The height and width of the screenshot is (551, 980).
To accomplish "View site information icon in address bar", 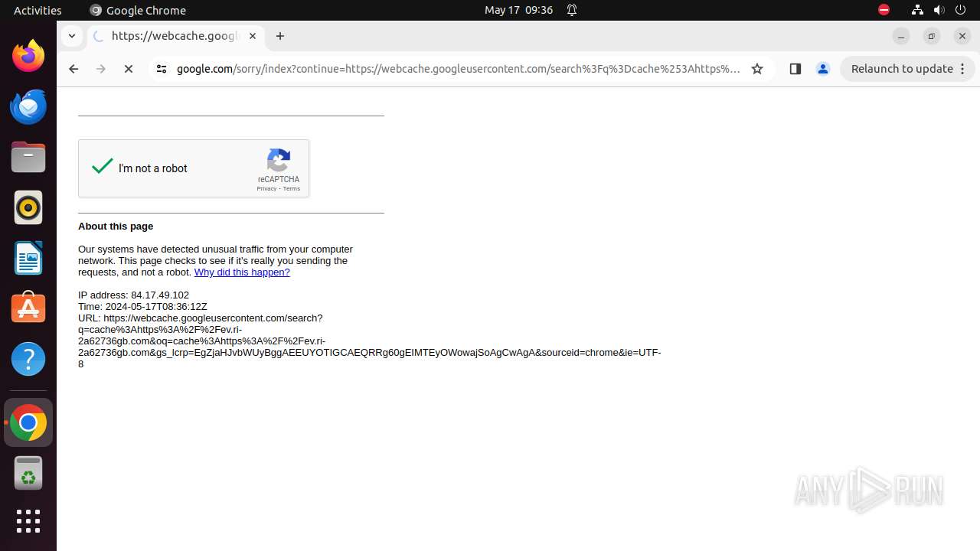I will (162, 69).
